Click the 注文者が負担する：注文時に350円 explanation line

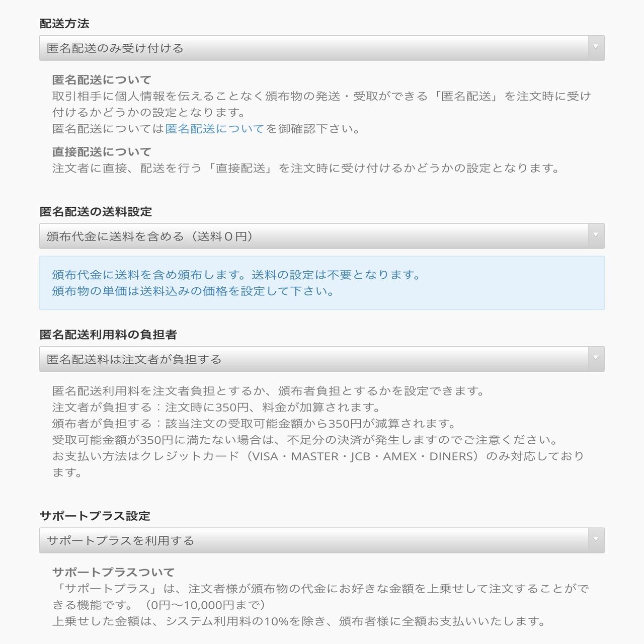tap(216, 407)
